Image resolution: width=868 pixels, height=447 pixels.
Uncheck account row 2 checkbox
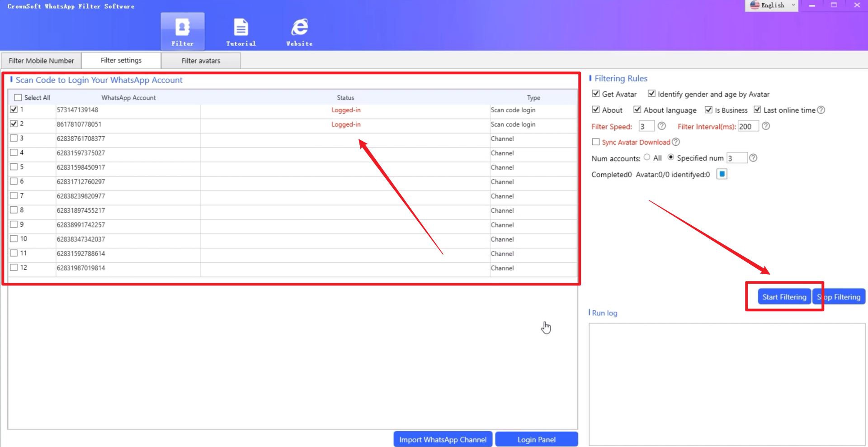pos(14,124)
